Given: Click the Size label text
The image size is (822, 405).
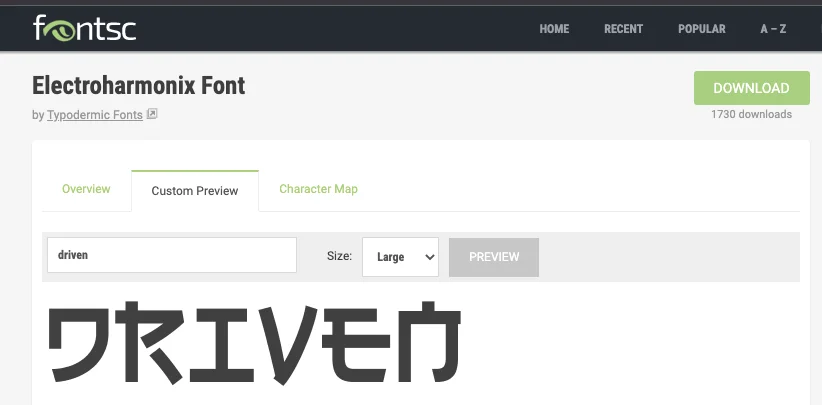Looking at the screenshot, I should 339,256.
